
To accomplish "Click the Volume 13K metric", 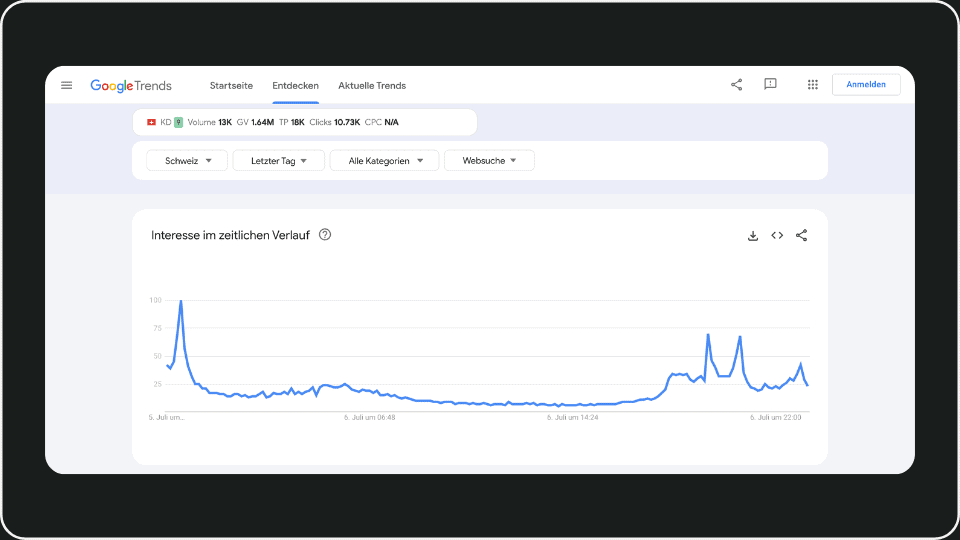I will coord(209,122).
